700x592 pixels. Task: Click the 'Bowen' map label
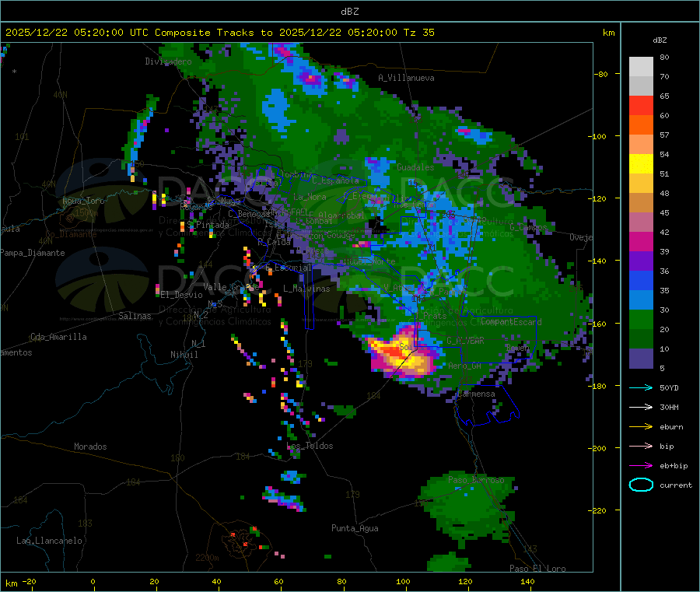coord(517,347)
